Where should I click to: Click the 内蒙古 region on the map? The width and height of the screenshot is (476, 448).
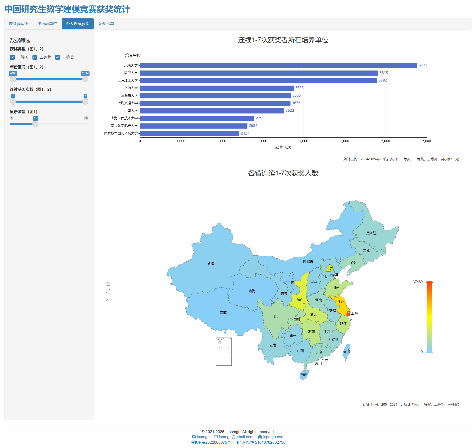[x=308, y=261]
